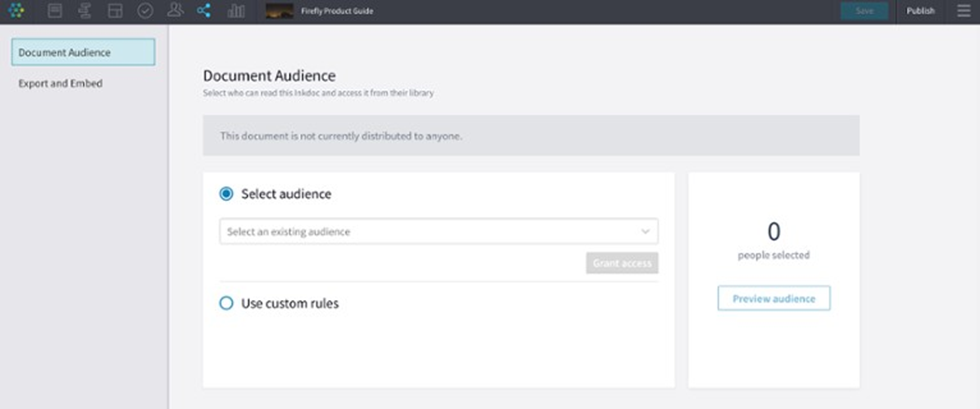The height and width of the screenshot is (409, 980).
Task: Click the Publish button in top bar
Action: click(x=920, y=11)
